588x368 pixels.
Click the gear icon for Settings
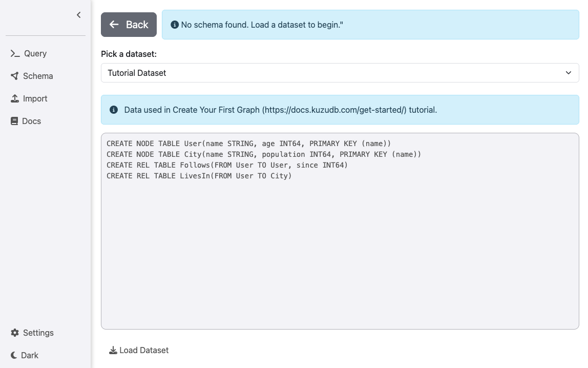(x=15, y=333)
